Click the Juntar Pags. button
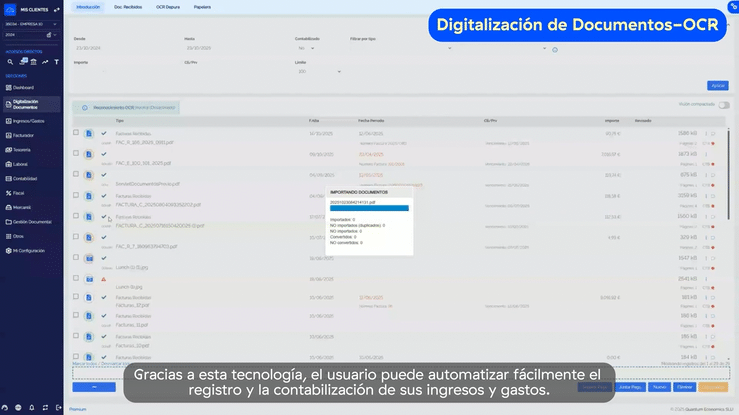Image resolution: width=739 pixels, height=415 pixels. 630,387
